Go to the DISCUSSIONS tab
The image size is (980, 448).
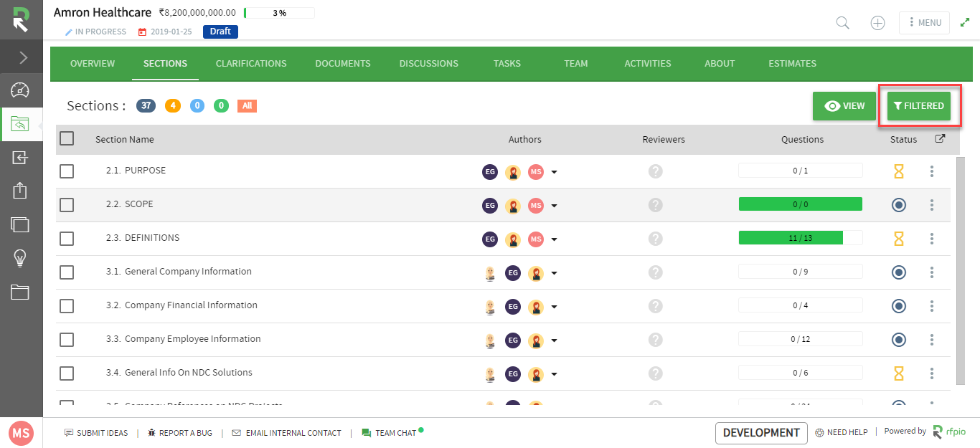(429, 64)
